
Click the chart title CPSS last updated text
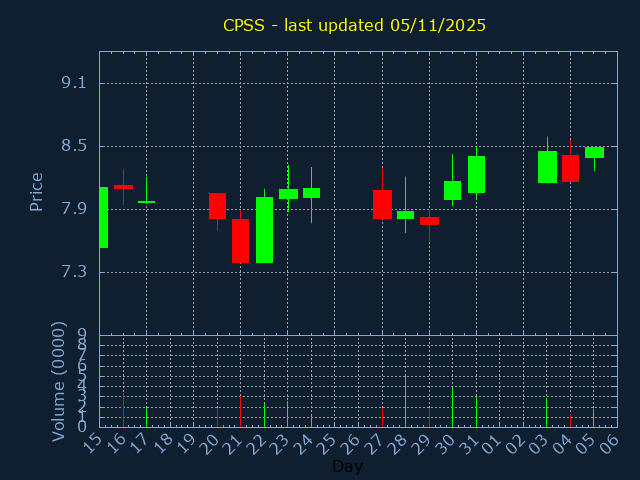pos(354,25)
